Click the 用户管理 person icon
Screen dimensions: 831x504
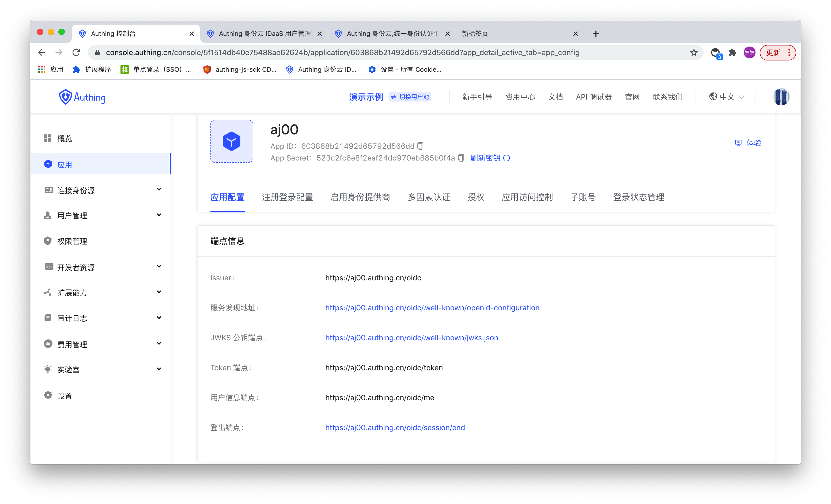coord(48,215)
